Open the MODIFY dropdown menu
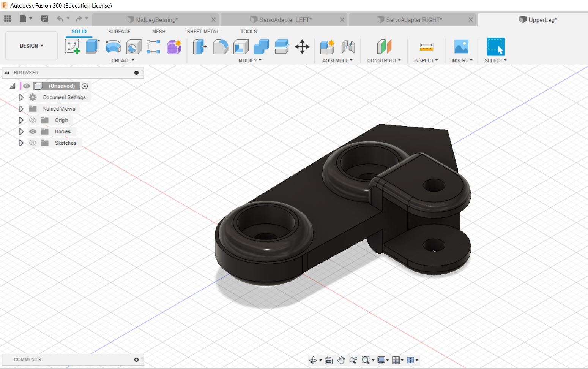The height and width of the screenshot is (369, 588). tap(250, 60)
